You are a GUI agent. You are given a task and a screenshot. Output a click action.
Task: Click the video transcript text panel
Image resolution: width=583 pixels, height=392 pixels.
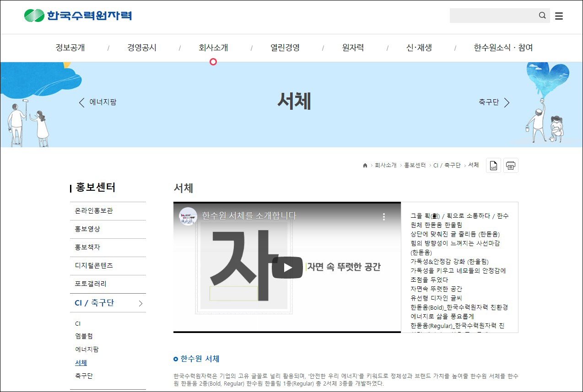[459, 268]
